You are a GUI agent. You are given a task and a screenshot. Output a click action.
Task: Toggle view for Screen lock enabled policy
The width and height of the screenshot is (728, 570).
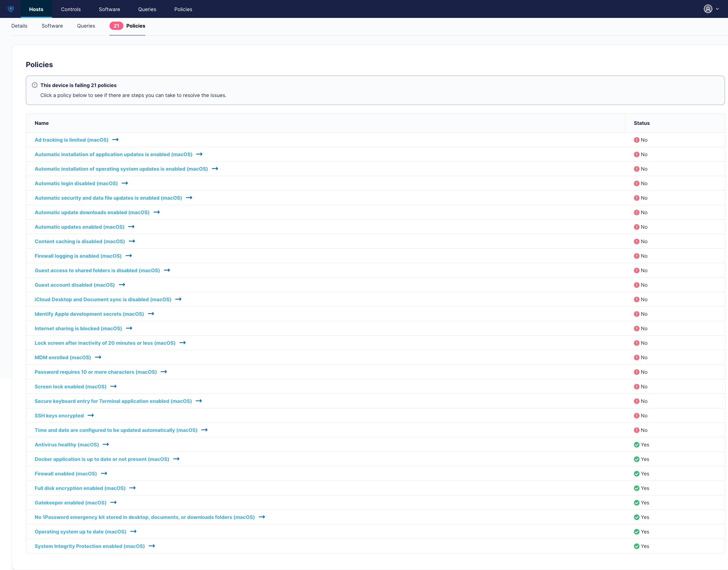[115, 386]
